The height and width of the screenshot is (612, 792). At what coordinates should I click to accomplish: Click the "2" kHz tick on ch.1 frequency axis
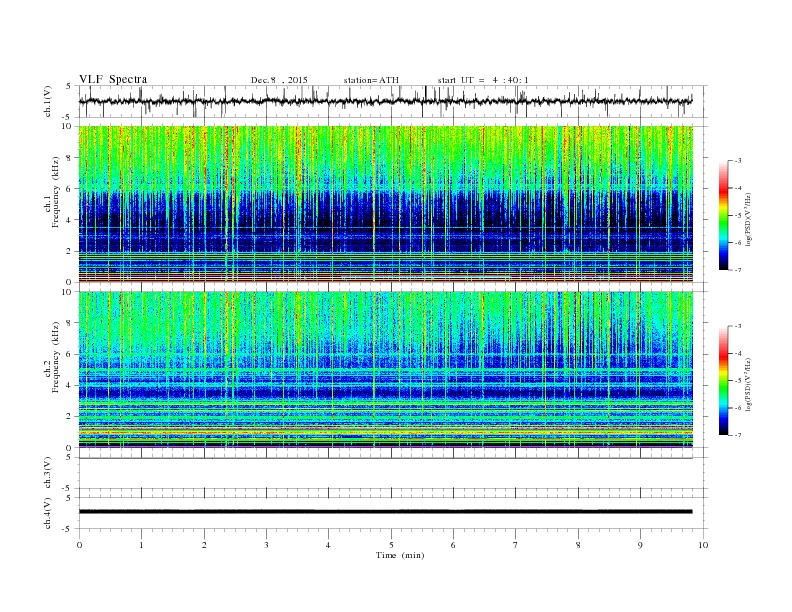70,251
